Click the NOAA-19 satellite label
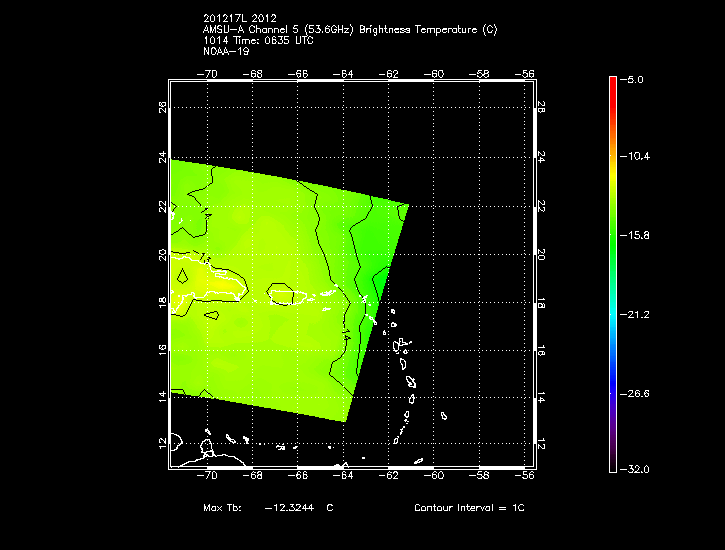The height and width of the screenshot is (550, 725). coord(225,50)
